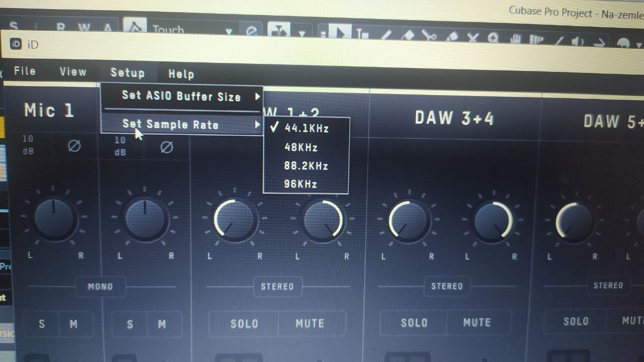Image resolution: width=644 pixels, height=362 pixels.
Task: Click the Set Sample Rate menu entry
Action: tap(182, 125)
